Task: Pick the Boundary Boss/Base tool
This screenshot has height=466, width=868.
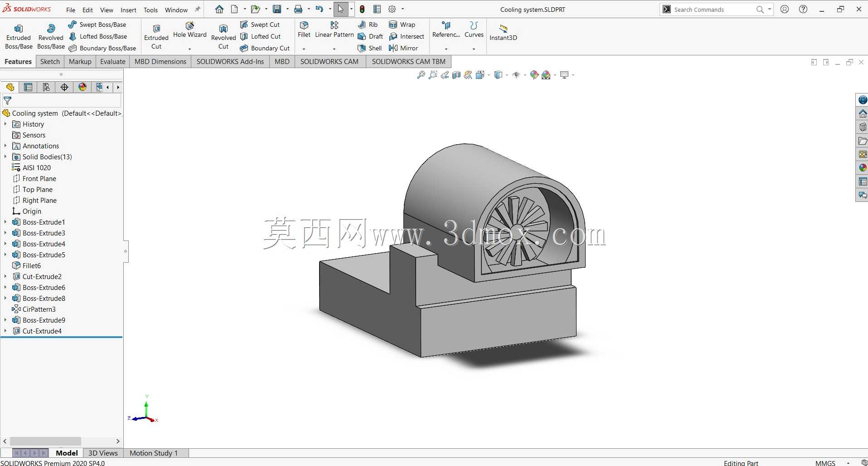Action: [102, 48]
